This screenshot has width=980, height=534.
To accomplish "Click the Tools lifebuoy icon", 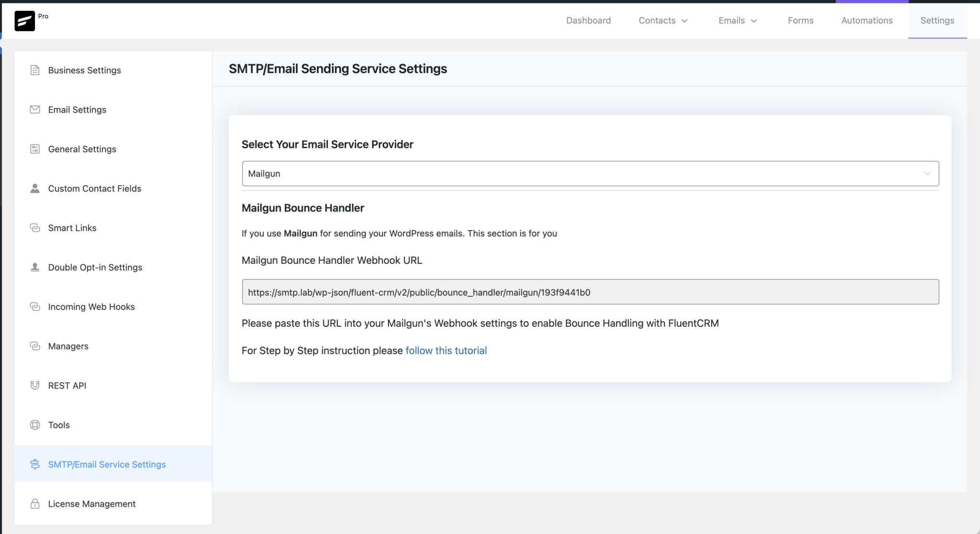I will [x=35, y=425].
